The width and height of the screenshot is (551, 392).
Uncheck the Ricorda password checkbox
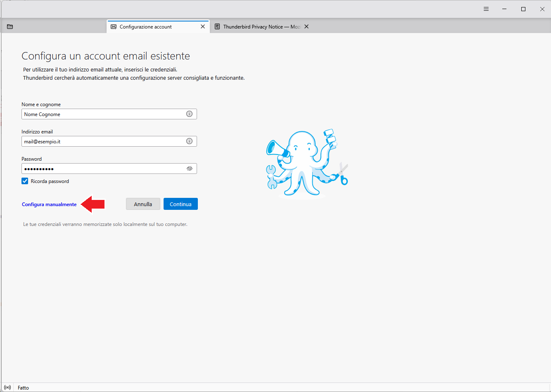point(25,181)
